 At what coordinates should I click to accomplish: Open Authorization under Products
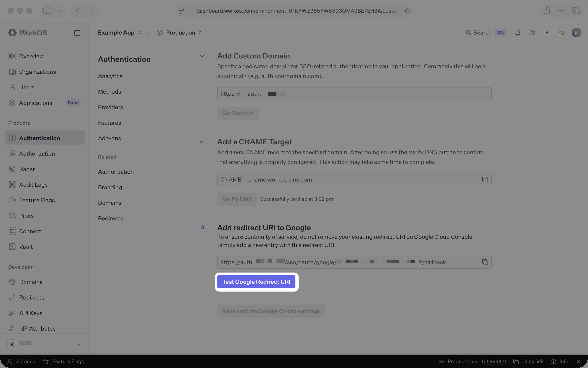pyautogui.click(x=45, y=154)
